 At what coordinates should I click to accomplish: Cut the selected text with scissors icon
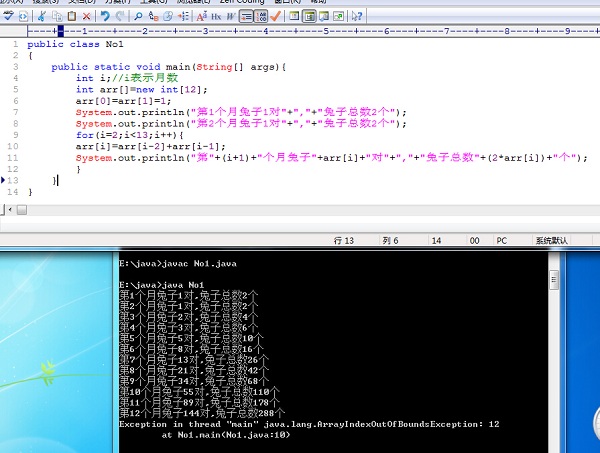coord(42,16)
